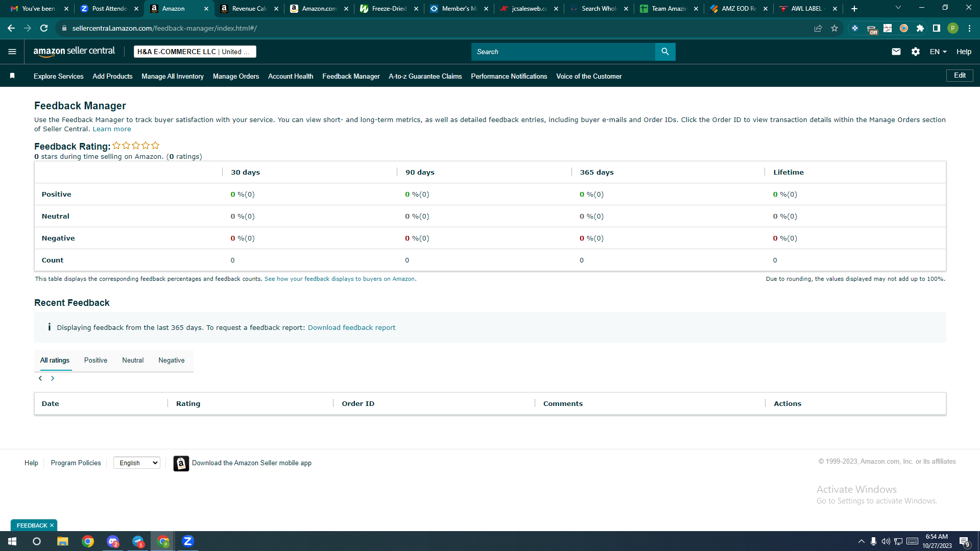Open the H&A E-COMMERCE LLC account switcher
The image size is (980, 551).
click(195, 52)
